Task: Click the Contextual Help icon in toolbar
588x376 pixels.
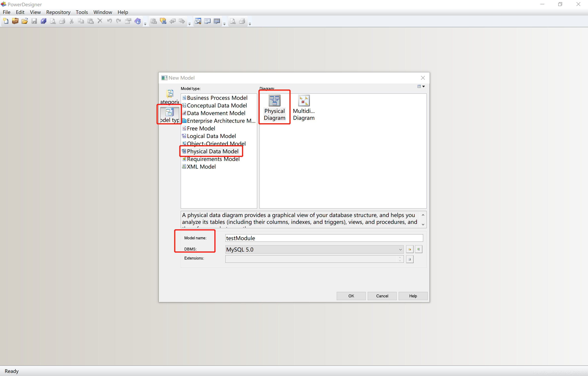Action: [138, 21]
